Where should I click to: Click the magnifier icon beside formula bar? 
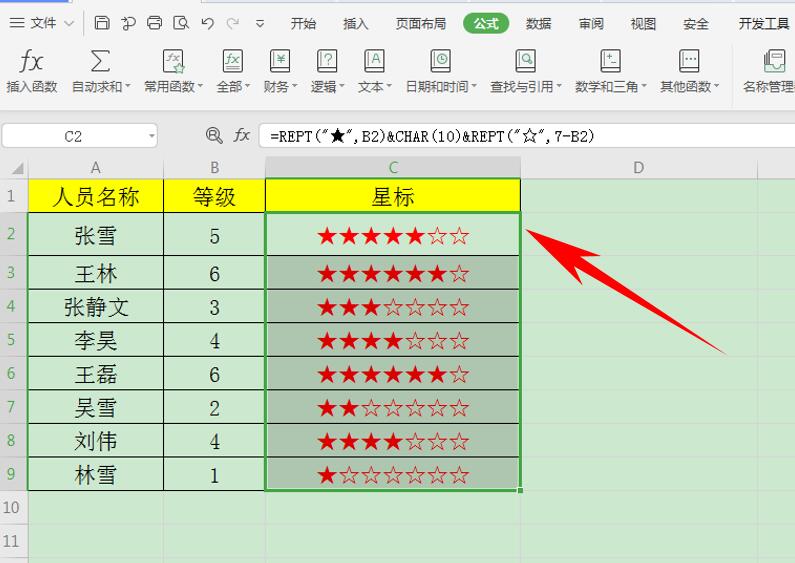coord(214,135)
